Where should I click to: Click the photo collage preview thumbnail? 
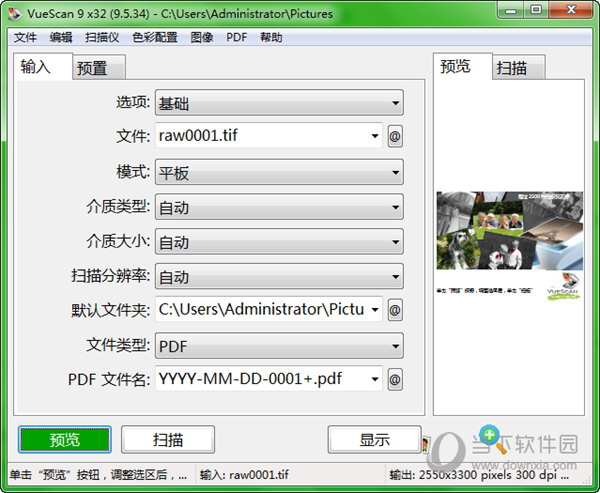point(510,230)
